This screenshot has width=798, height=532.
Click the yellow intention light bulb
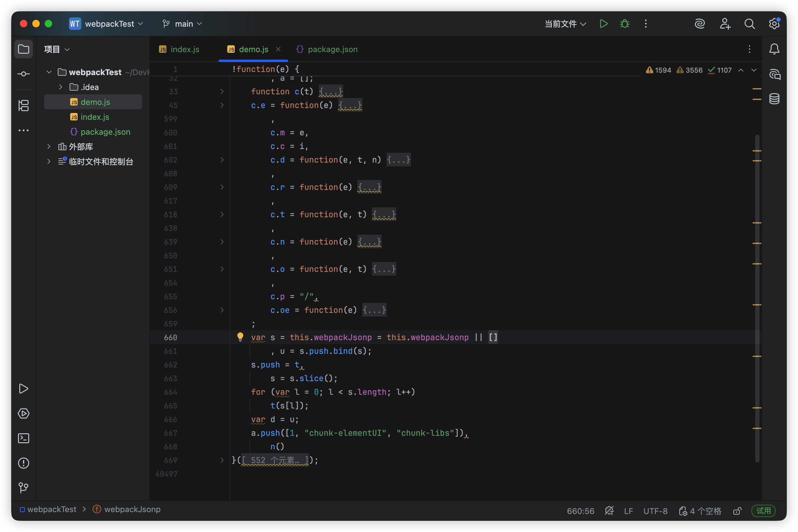[x=240, y=336]
